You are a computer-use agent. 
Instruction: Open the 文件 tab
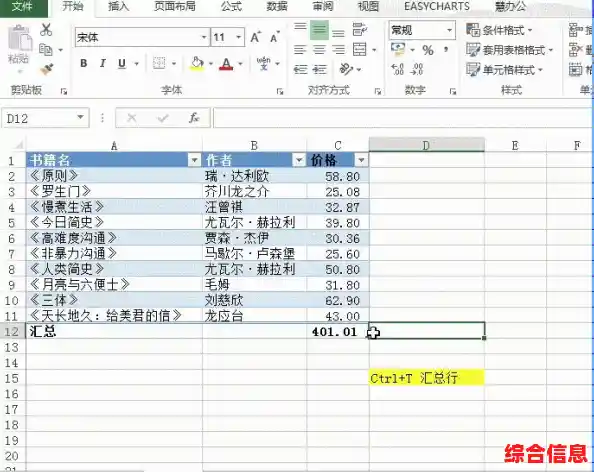[x=23, y=7]
